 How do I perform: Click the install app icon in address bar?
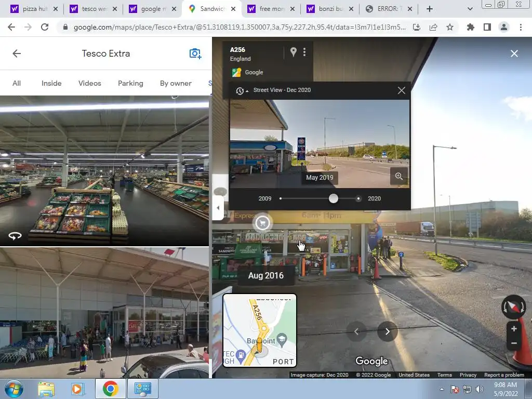click(417, 27)
